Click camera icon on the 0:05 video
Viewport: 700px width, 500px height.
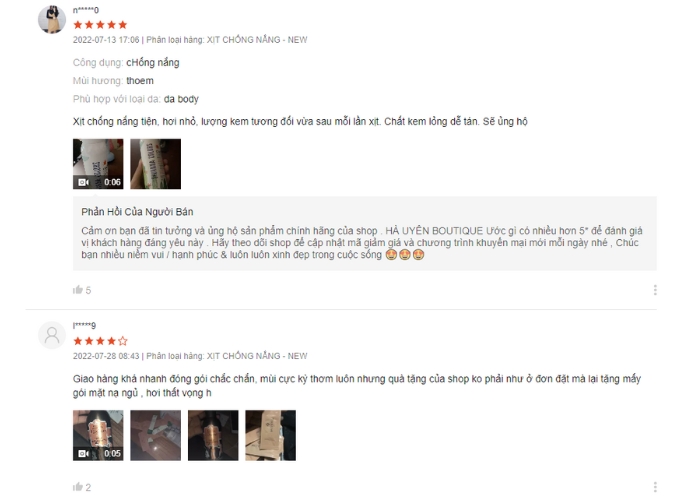(83, 454)
